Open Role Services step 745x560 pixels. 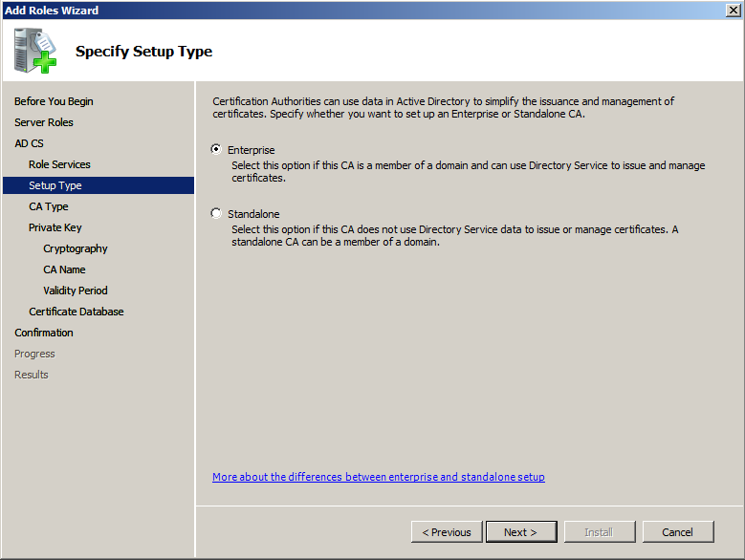[x=59, y=164]
